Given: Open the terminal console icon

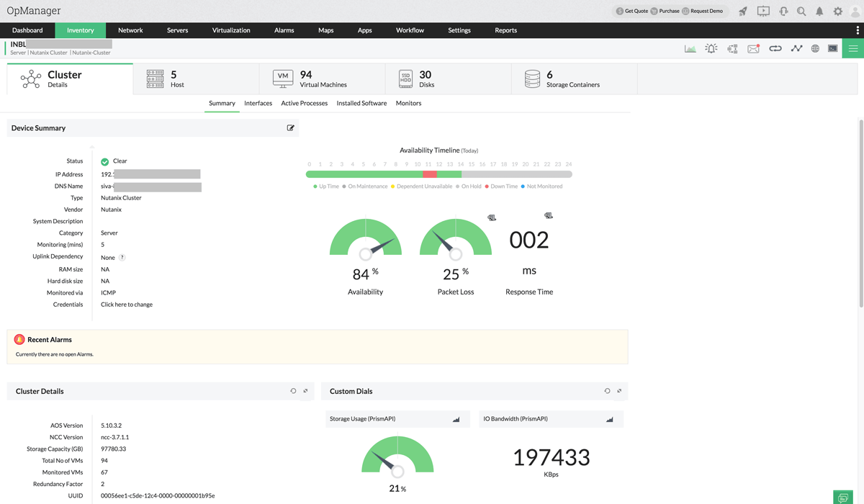Looking at the screenshot, I should point(833,49).
